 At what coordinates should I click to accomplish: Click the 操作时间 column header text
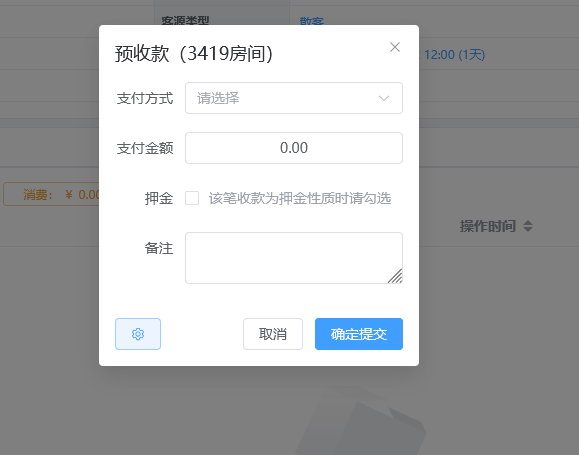[x=487, y=226]
